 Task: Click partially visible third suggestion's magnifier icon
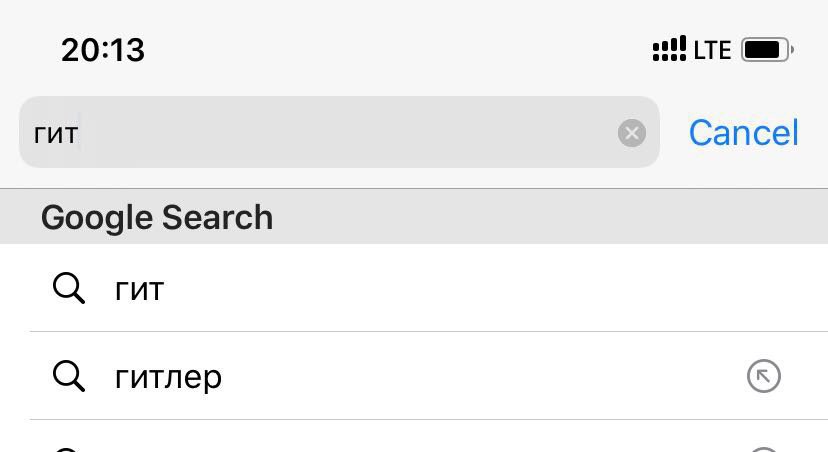(x=69, y=449)
